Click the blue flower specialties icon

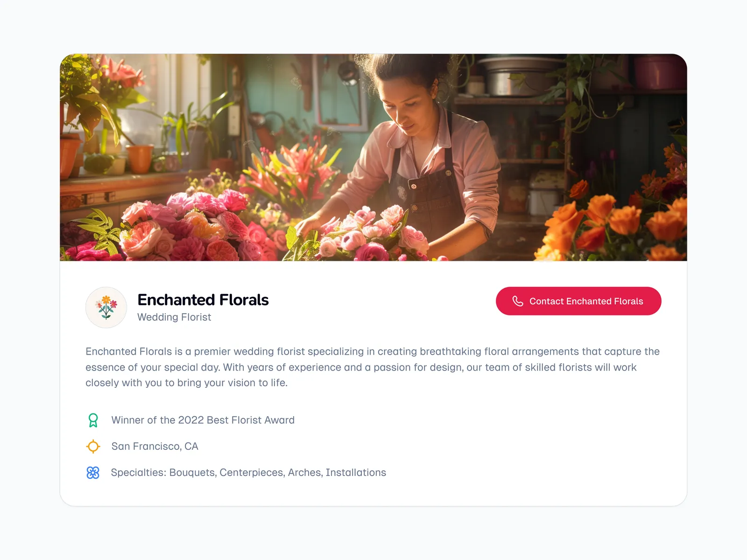[x=93, y=473]
